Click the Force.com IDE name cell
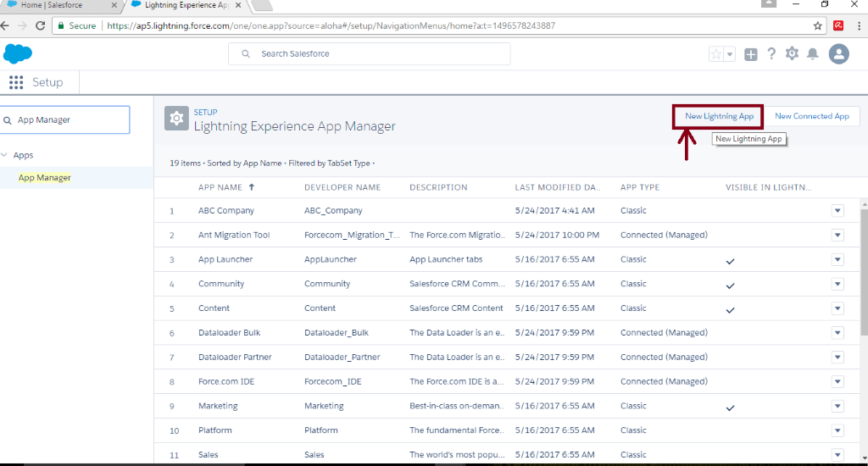Image resolution: width=868 pixels, height=466 pixels. point(226,381)
